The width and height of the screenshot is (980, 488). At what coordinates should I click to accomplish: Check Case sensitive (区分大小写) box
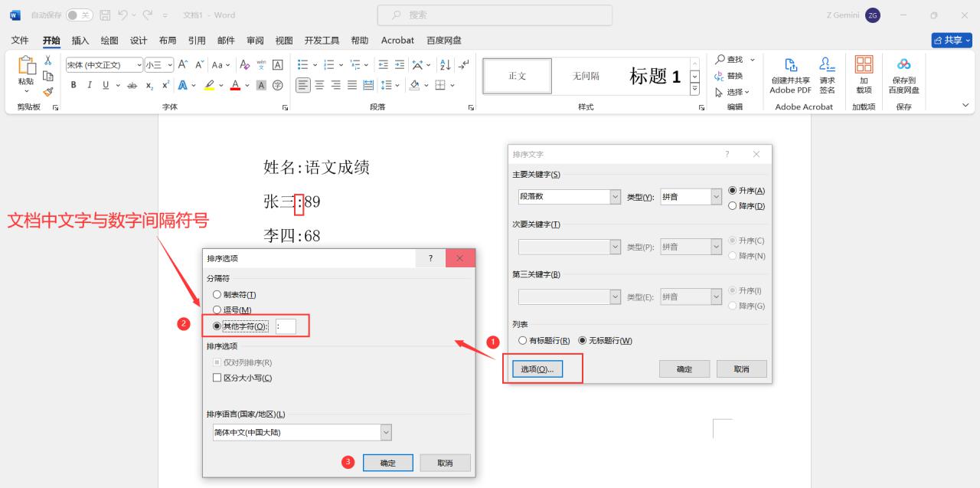tap(217, 378)
